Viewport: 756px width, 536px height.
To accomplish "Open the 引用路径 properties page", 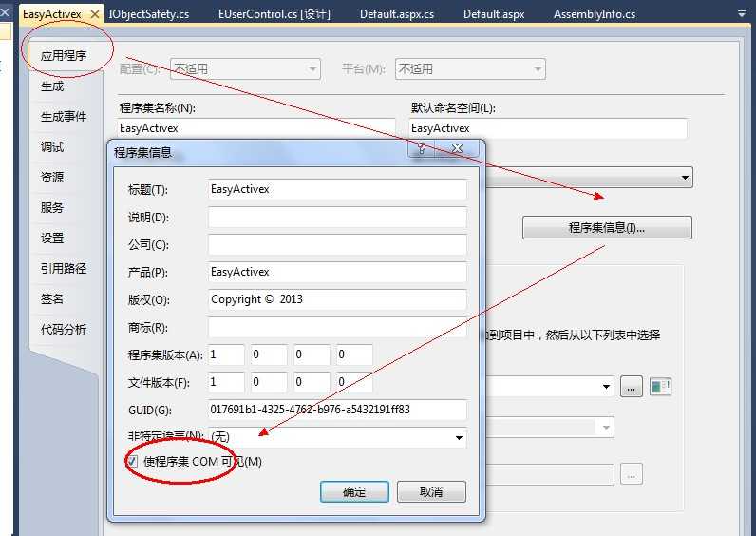I will tap(64, 269).
